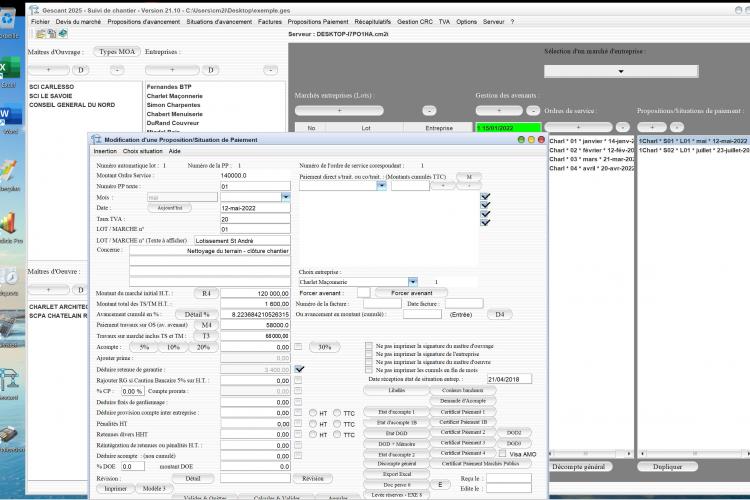
Task: Open the Sélection d'un marché d'entreprise dropdown
Action: click(621, 71)
